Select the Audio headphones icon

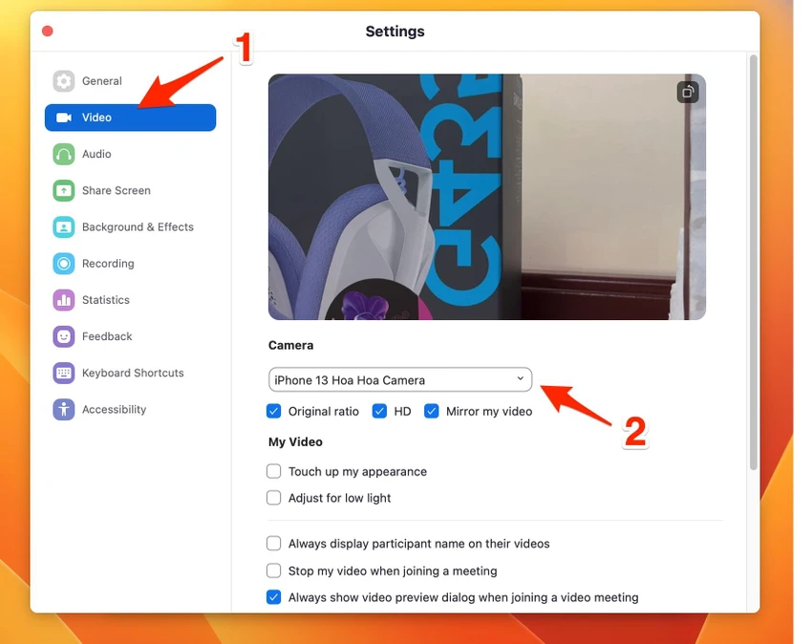pos(64,154)
